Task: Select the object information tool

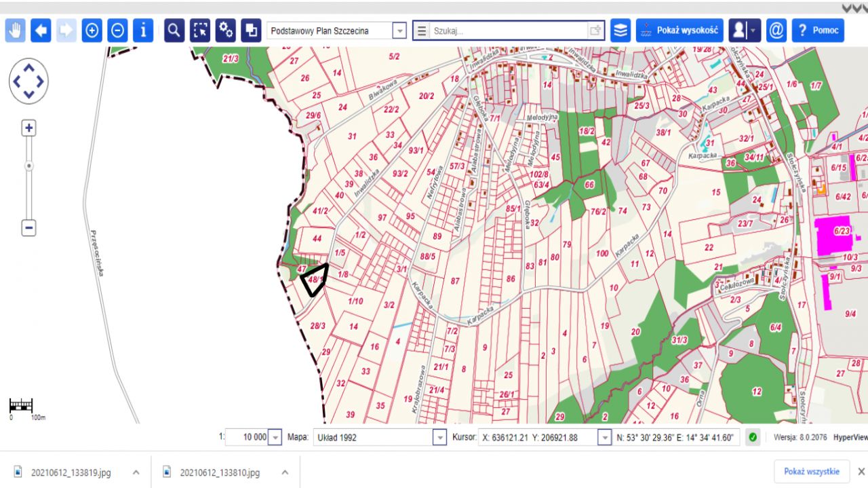Action: point(143,31)
